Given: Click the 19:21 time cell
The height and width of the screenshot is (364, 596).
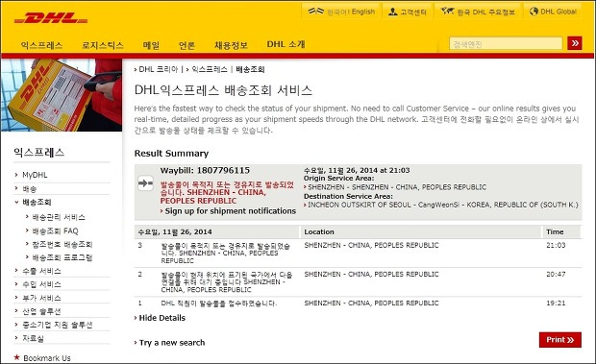Looking at the screenshot, I should coord(556,303).
